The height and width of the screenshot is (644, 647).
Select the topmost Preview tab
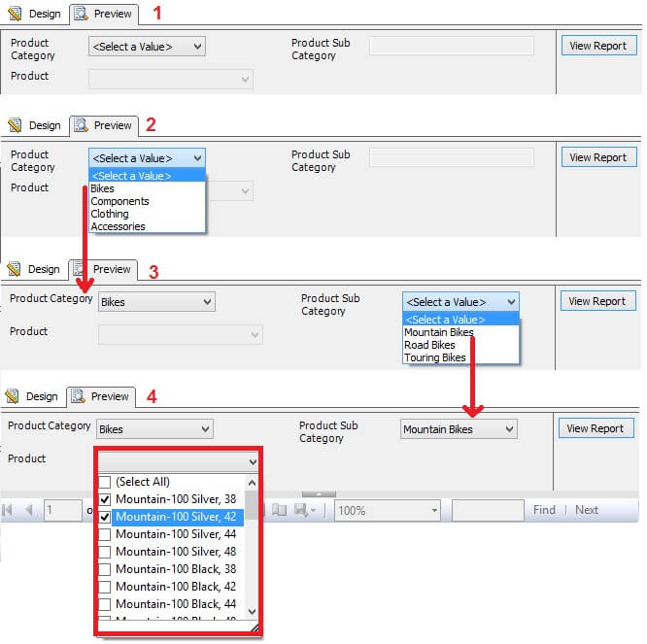click(x=104, y=14)
